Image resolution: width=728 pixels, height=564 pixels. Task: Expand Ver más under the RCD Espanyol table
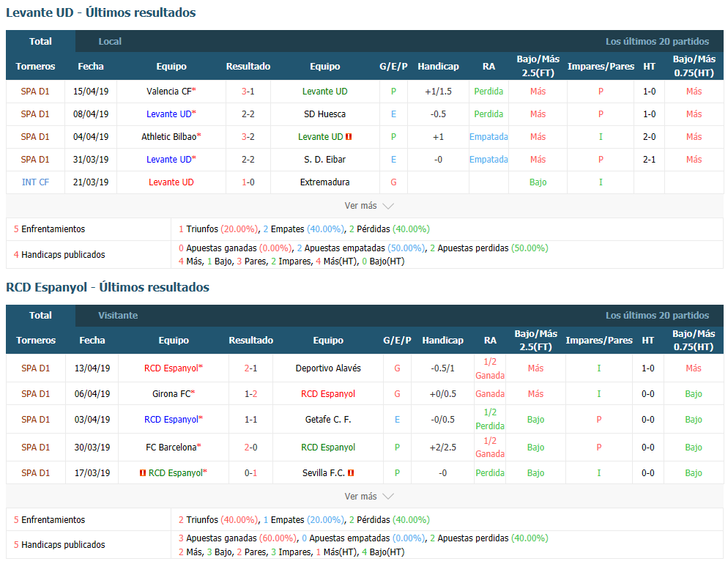tap(368, 496)
